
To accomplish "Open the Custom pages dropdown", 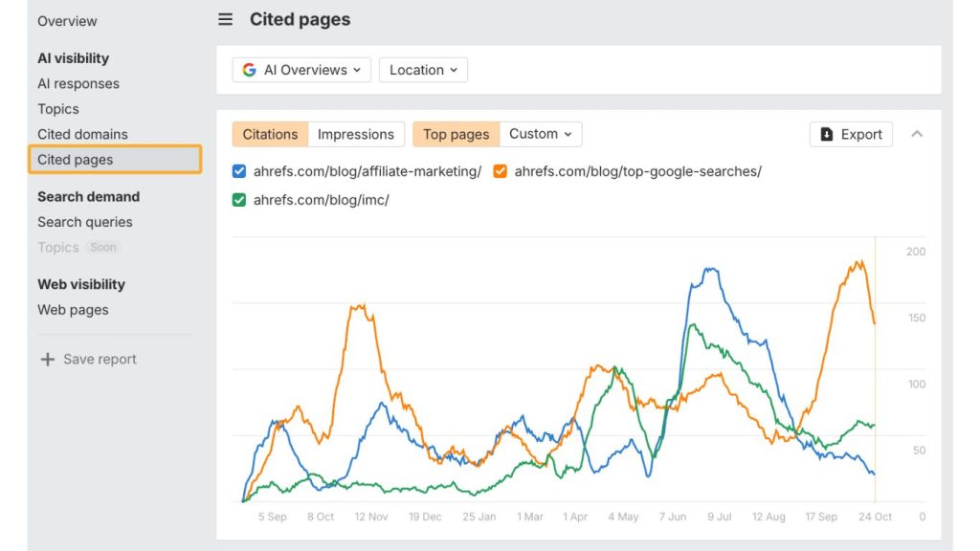I will (541, 134).
